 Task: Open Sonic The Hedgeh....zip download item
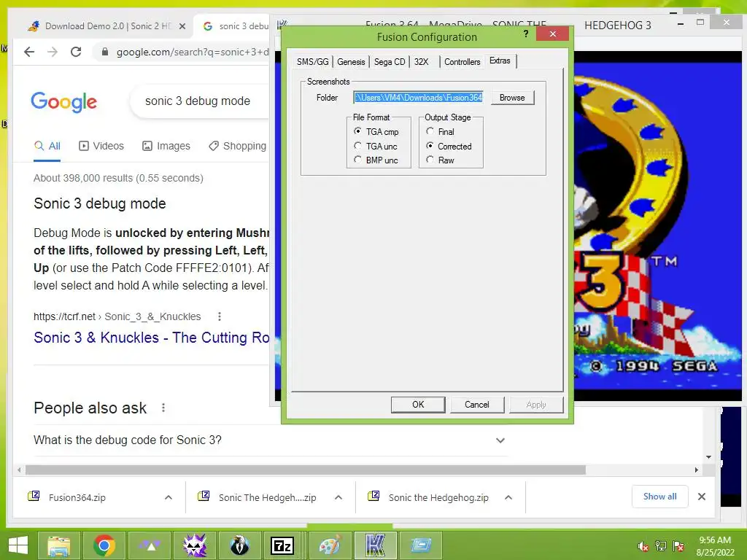(x=267, y=497)
